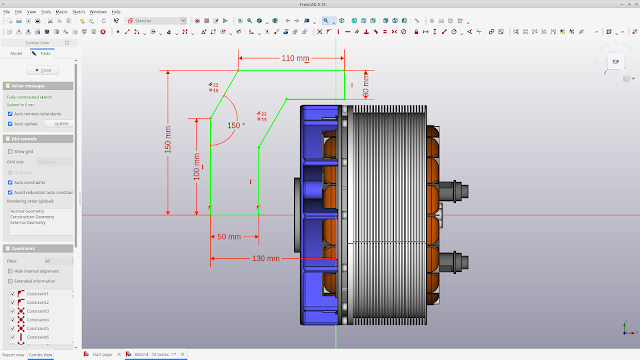The height and width of the screenshot is (360, 640).
Task: Open the Sketch menu
Action: tap(78, 12)
